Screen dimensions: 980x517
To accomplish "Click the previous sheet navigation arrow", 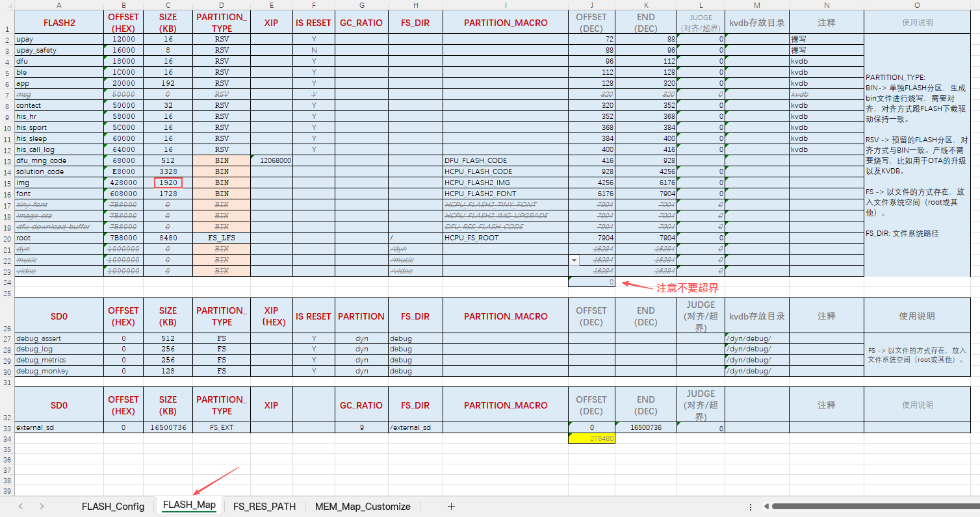I will [21, 507].
